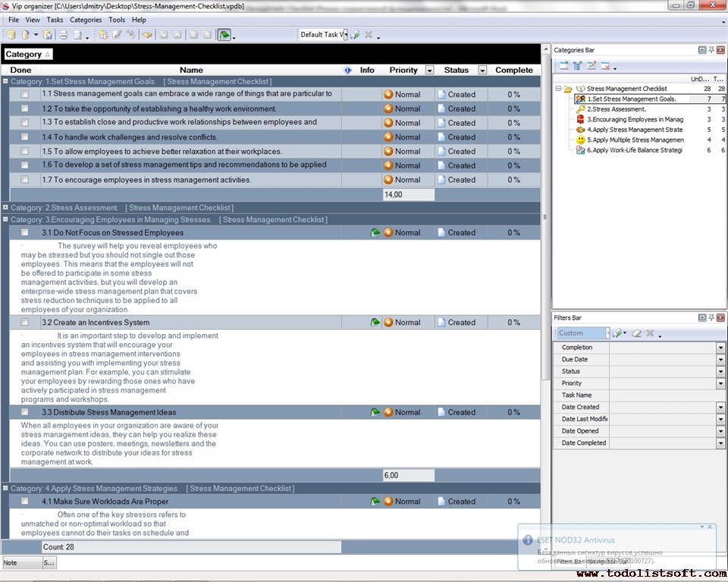Click the first icon in Categories Bar toolbar
Screen dimensions: 728x582
[563, 66]
